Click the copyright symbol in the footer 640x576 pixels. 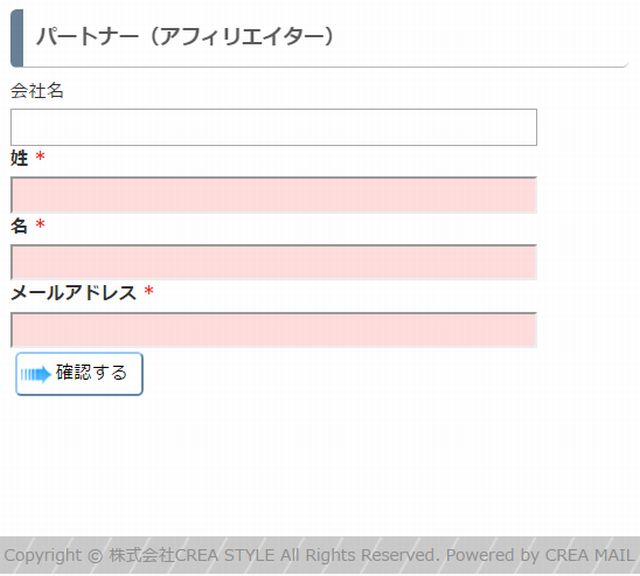(x=95, y=556)
